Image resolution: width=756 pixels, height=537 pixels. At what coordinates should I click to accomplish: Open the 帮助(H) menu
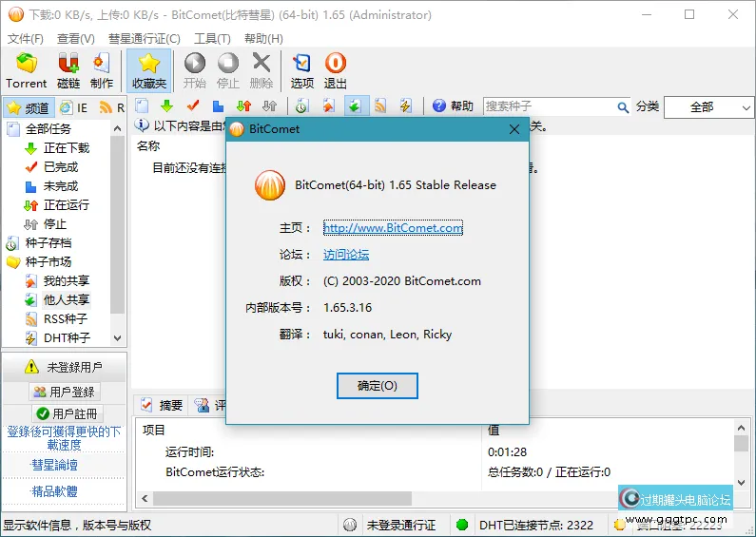(x=263, y=39)
